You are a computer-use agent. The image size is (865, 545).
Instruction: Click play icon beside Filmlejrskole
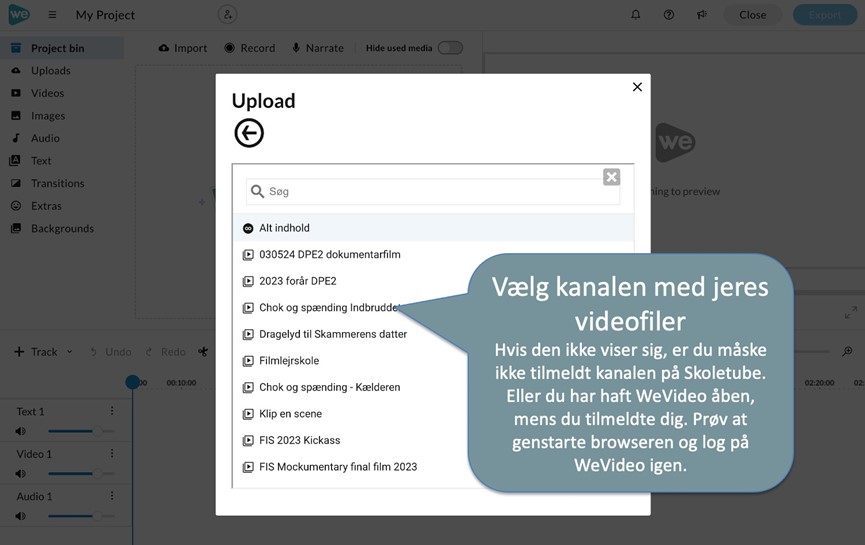coord(248,361)
